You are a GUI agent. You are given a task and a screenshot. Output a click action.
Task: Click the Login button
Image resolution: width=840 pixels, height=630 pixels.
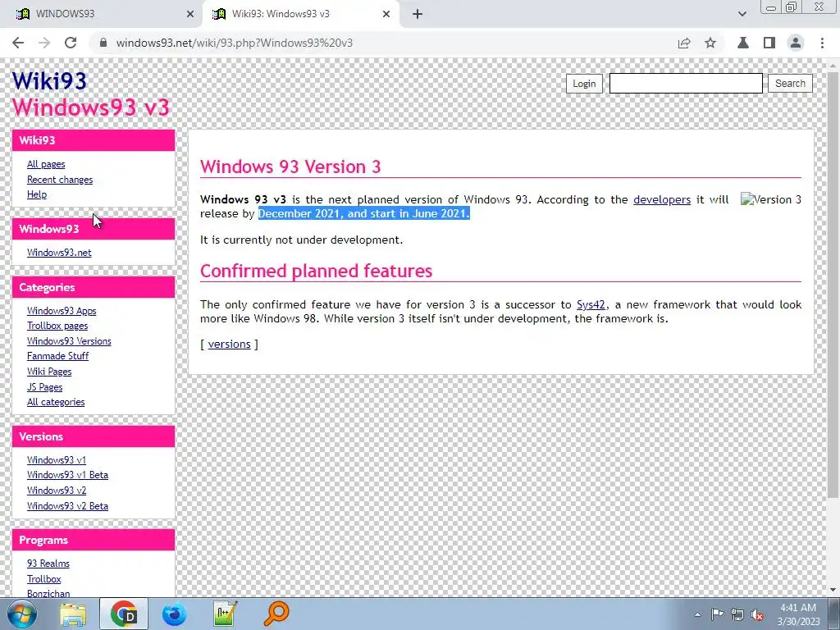click(x=584, y=84)
